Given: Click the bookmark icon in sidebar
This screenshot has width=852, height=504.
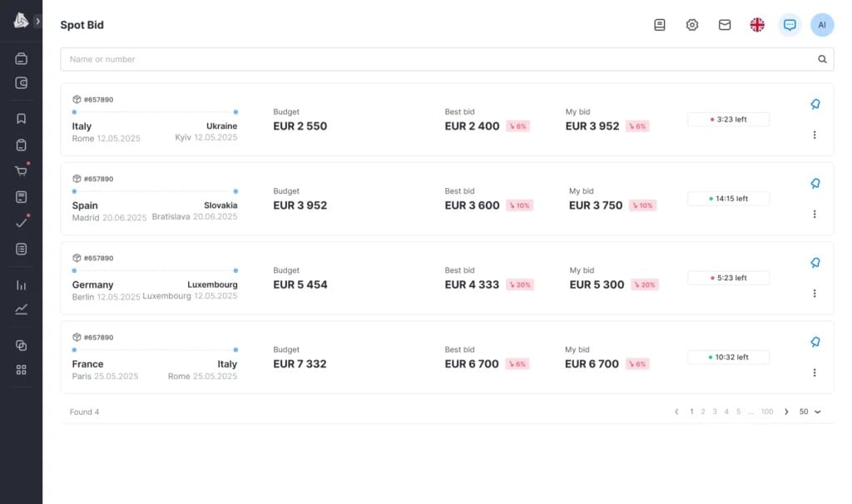Looking at the screenshot, I should 22,119.
